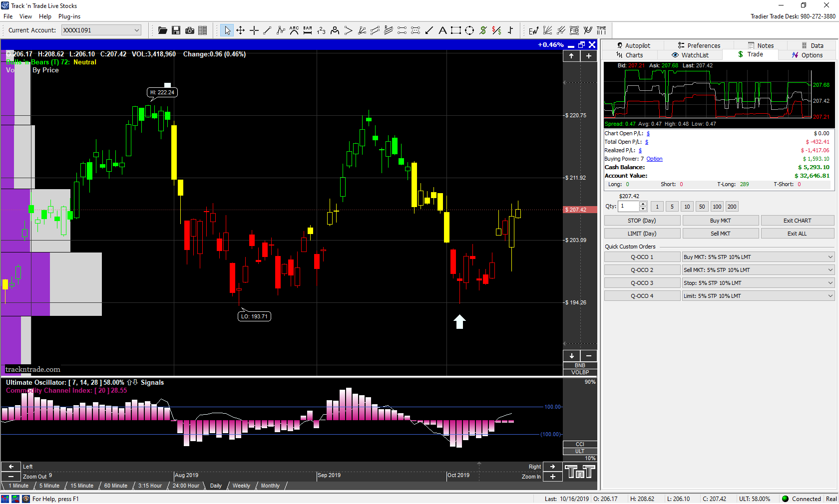
Task: Take a chart snapshot with camera icon
Action: coord(189,30)
